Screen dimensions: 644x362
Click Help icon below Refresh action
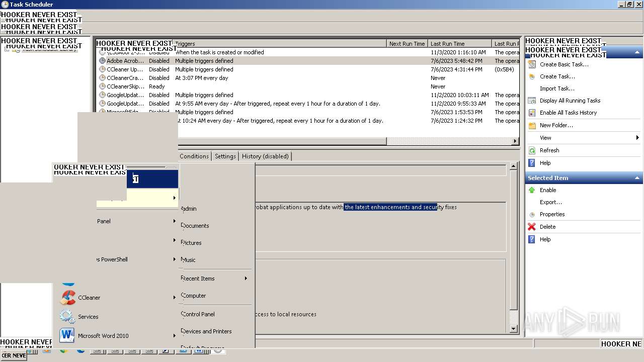pos(532,163)
